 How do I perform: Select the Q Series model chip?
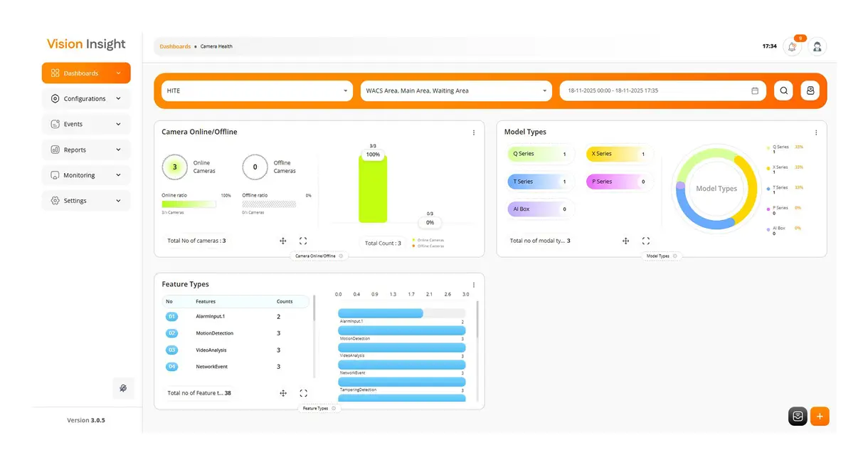(x=540, y=154)
